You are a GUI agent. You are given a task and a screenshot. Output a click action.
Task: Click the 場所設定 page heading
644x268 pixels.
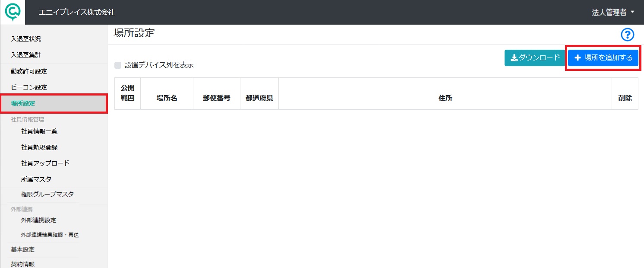coord(134,33)
